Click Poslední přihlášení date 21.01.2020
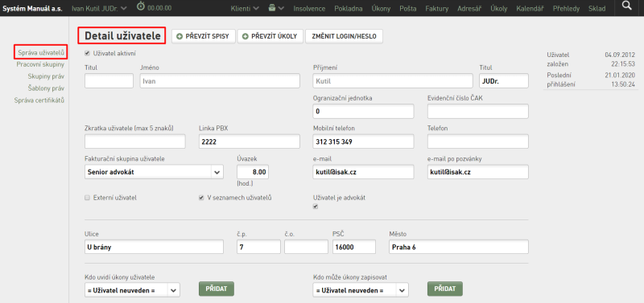This screenshot has height=303, width=644. 620,76
